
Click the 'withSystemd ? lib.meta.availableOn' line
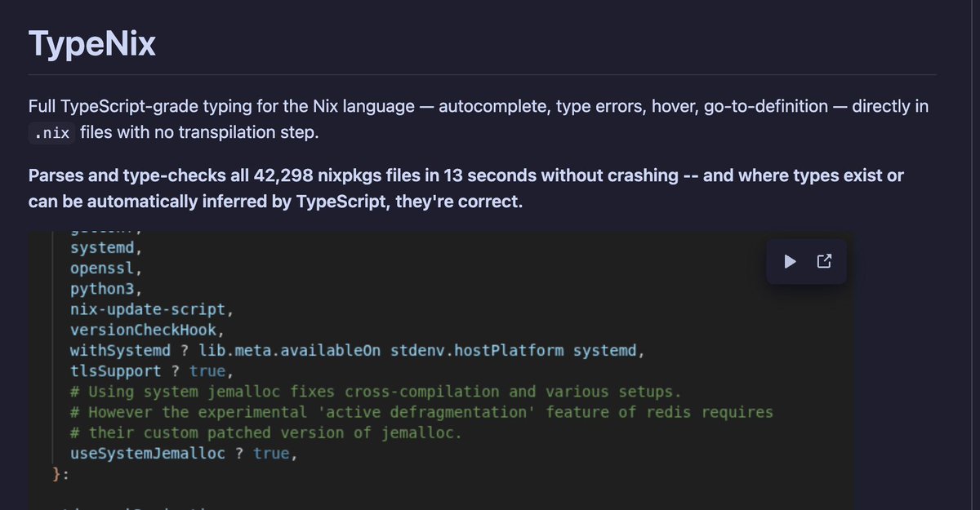coord(359,351)
